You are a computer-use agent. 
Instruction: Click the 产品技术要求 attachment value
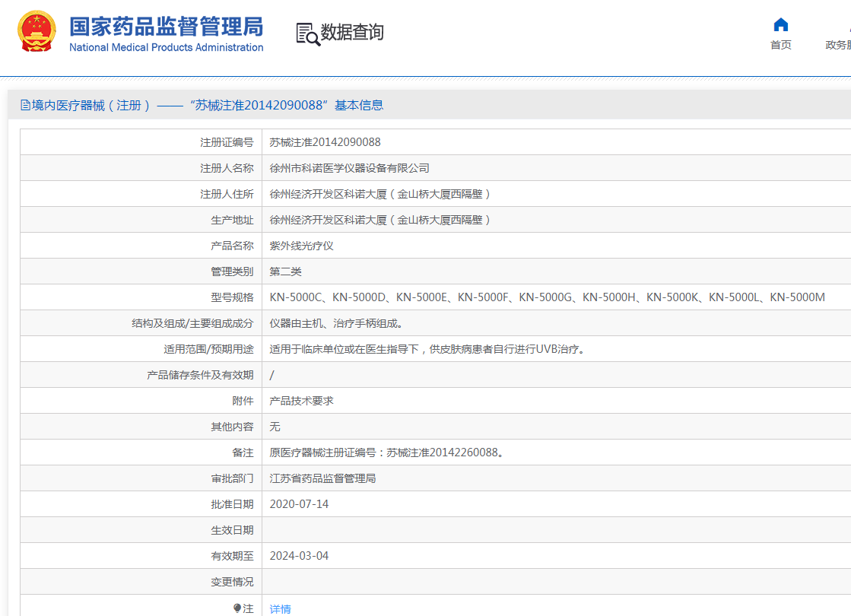pyautogui.click(x=301, y=401)
